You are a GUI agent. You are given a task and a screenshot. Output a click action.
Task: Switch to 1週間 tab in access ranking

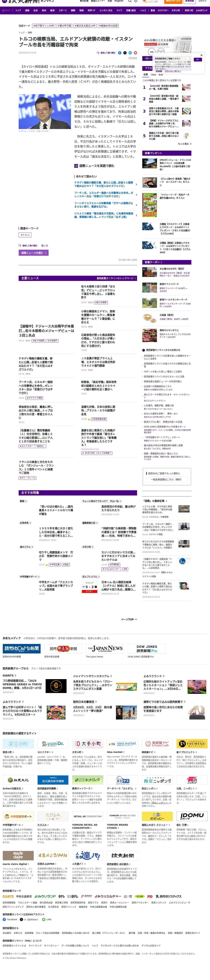point(153,75)
